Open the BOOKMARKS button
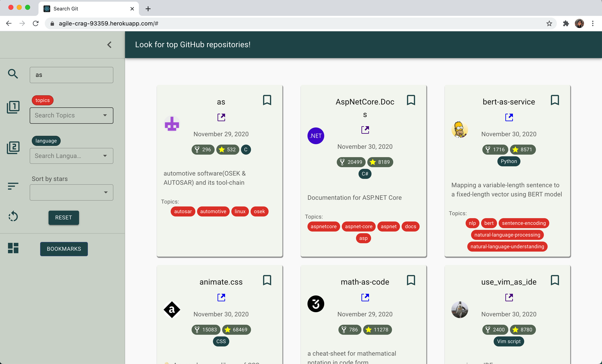This screenshot has height=364, width=602. [64, 249]
